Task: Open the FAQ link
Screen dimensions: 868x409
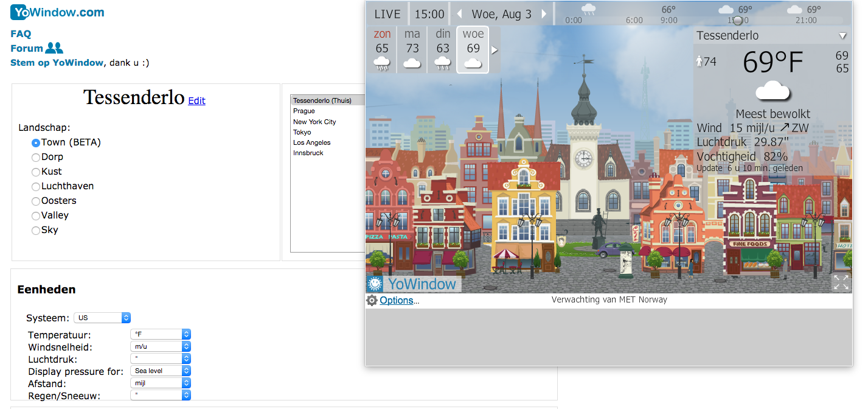Action: (x=21, y=34)
